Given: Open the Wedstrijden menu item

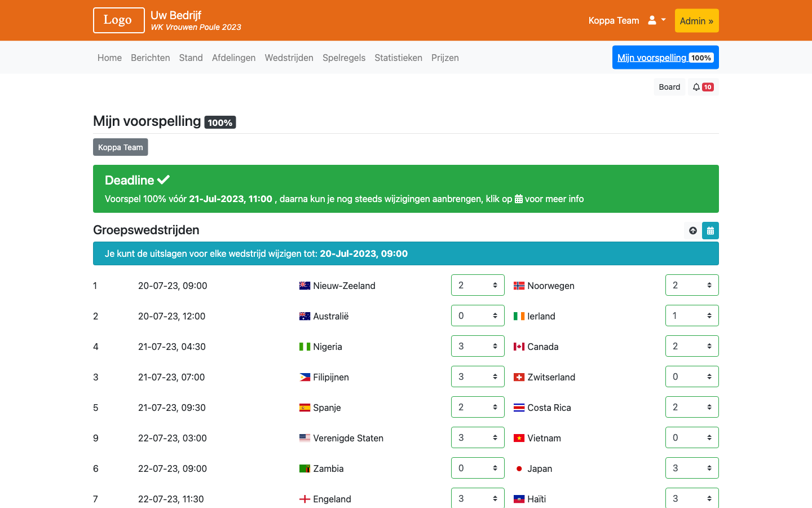Looking at the screenshot, I should [x=289, y=58].
